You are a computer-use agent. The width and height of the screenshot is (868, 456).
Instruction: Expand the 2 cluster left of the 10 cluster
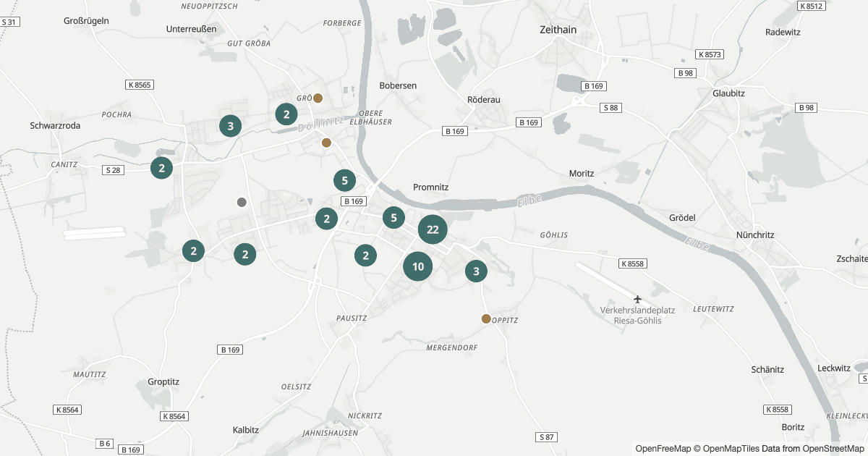[366, 255]
